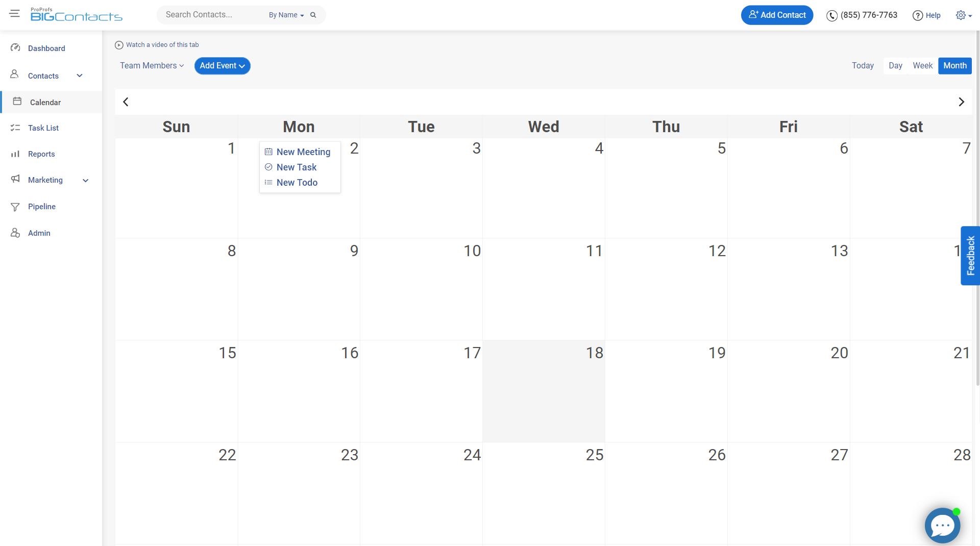This screenshot has width=980, height=546.
Task: Select day 13 in the calendar
Action: click(789, 289)
